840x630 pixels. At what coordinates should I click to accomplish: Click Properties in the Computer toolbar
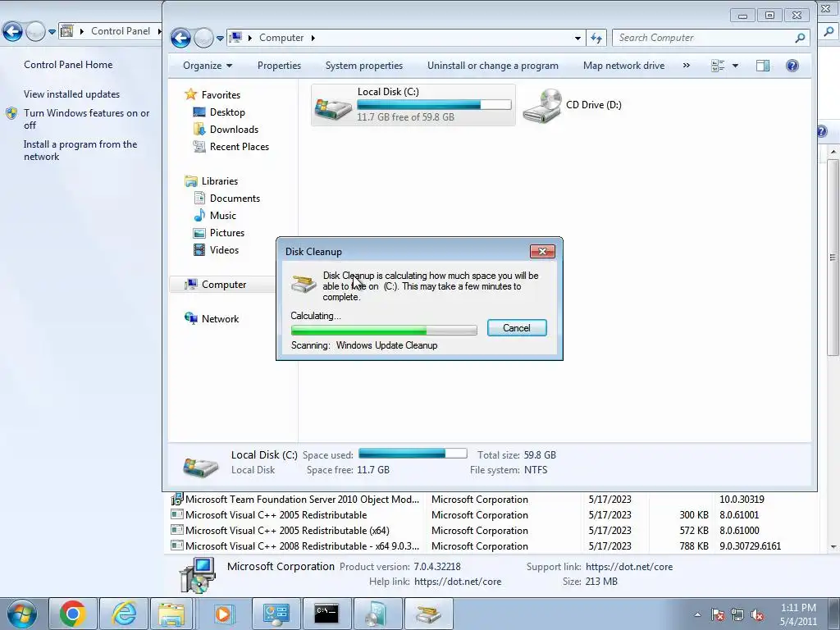point(279,66)
